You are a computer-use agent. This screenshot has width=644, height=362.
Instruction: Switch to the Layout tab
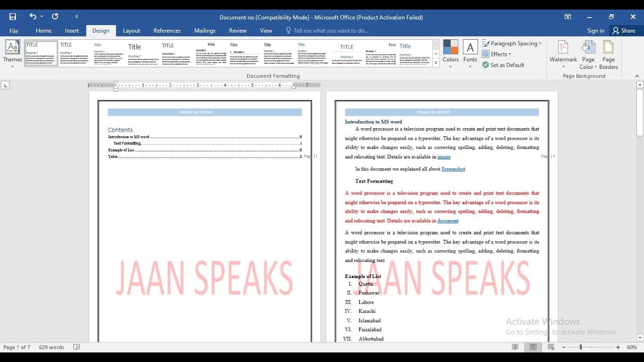point(131,31)
